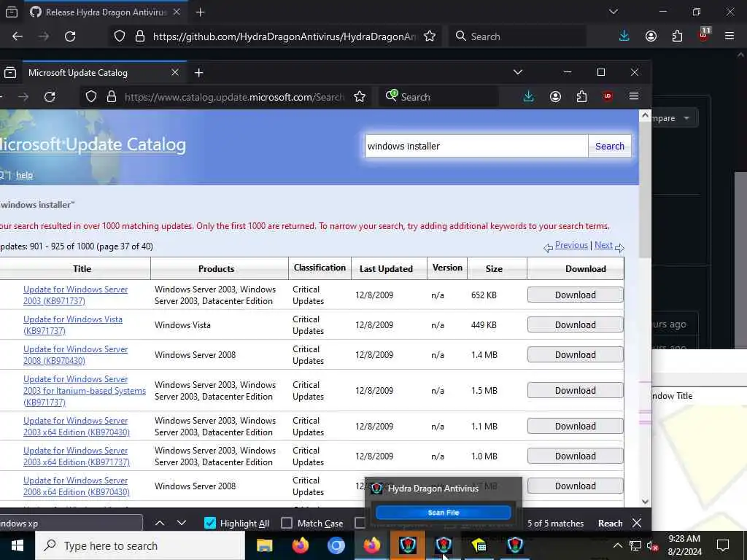Image resolution: width=747 pixels, height=560 pixels.
Task: Close the find bar
Action: click(636, 523)
